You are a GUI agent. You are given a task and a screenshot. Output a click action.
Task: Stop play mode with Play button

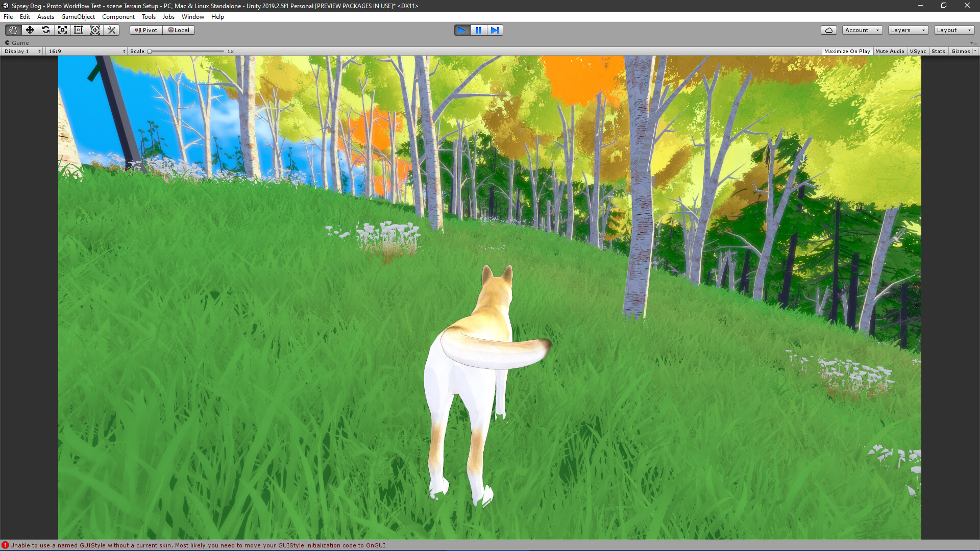462,30
